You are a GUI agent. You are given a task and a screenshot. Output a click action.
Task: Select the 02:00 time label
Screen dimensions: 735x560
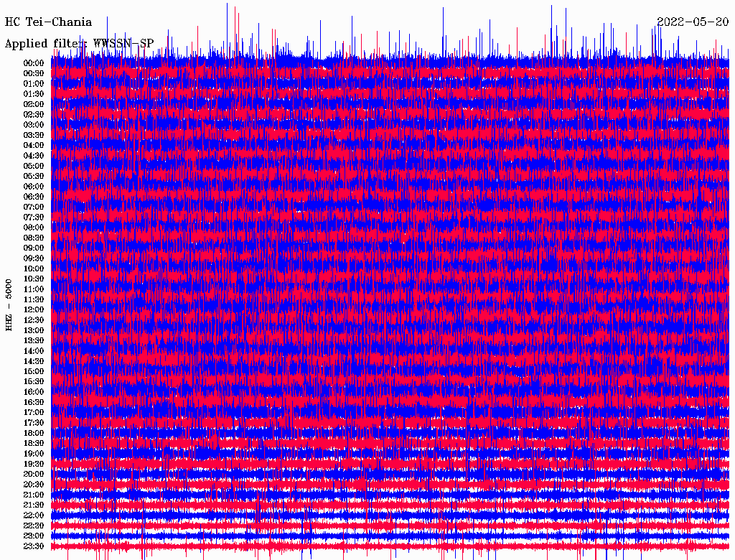(x=34, y=105)
